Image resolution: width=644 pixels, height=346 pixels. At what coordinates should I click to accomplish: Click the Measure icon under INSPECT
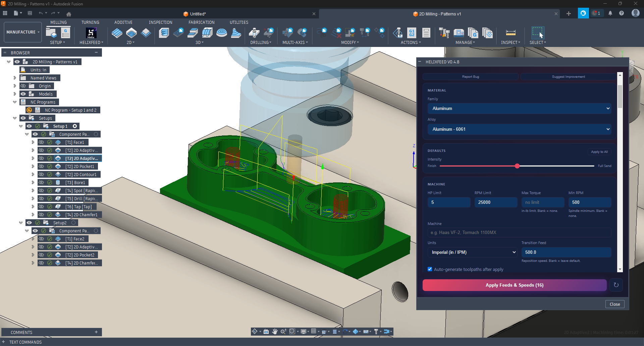511,33
